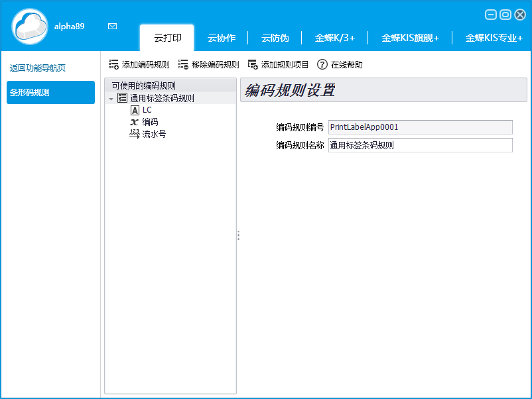Viewport: 532px width, 399px height.
Task: Switch to the 云打印 tab
Action: coord(167,38)
